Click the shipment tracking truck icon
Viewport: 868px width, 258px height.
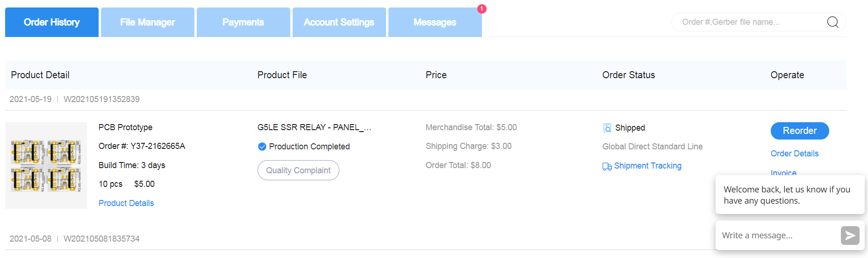[x=607, y=166]
